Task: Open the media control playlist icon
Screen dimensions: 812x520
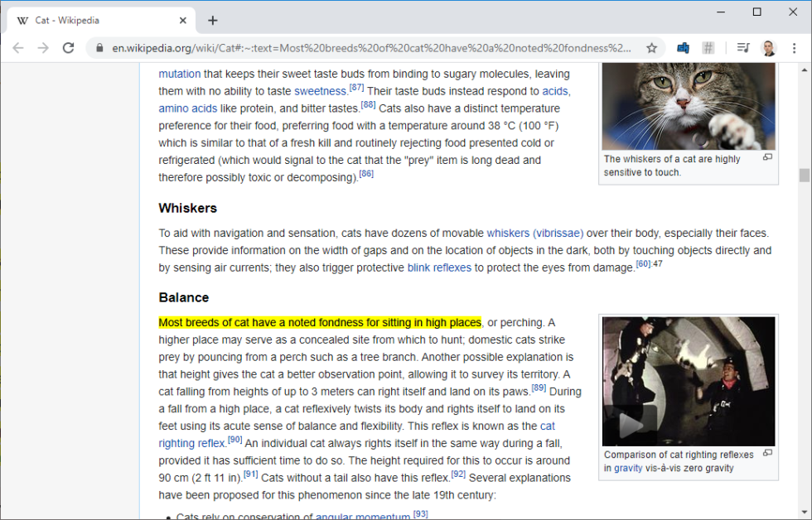Action: 743,48
